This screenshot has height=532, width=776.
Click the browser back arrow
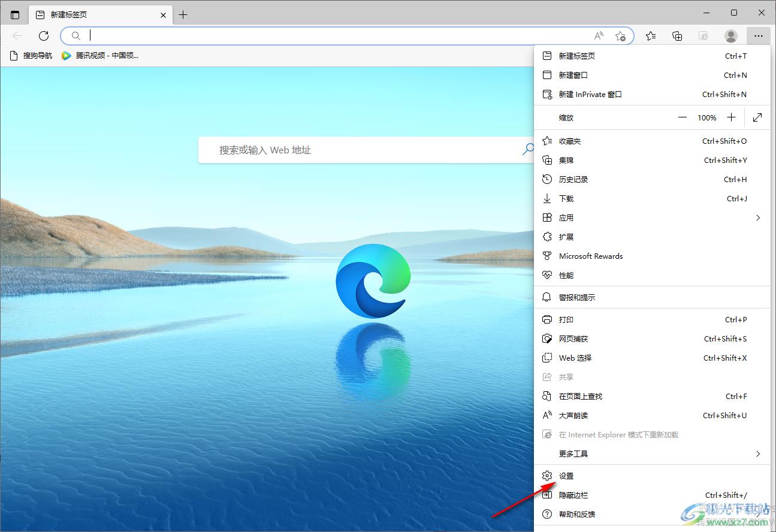pos(17,36)
